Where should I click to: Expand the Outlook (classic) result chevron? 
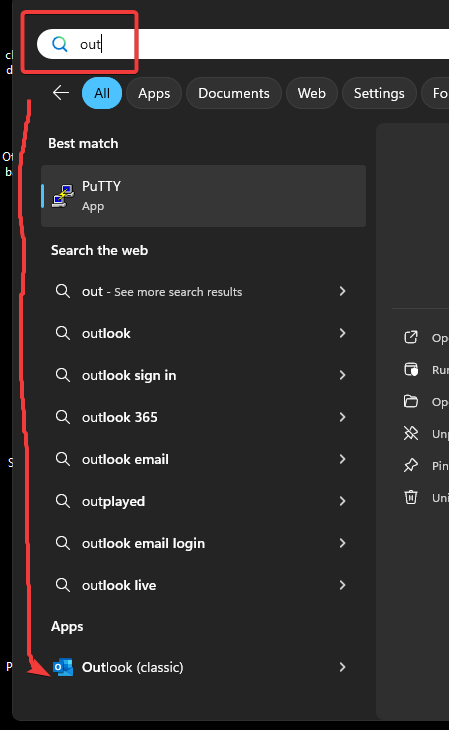(342, 667)
